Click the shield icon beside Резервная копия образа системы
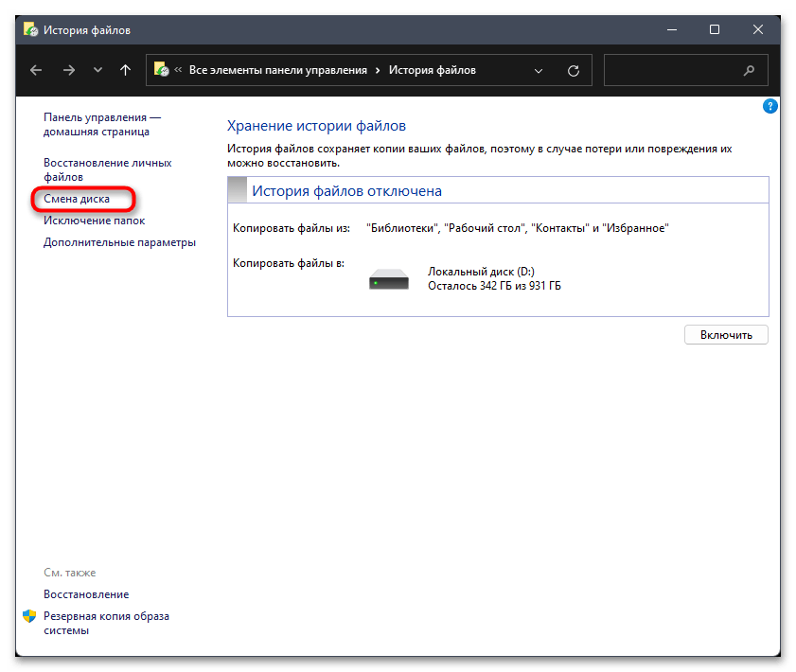This screenshot has width=796, height=672. [x=29, y=616]
